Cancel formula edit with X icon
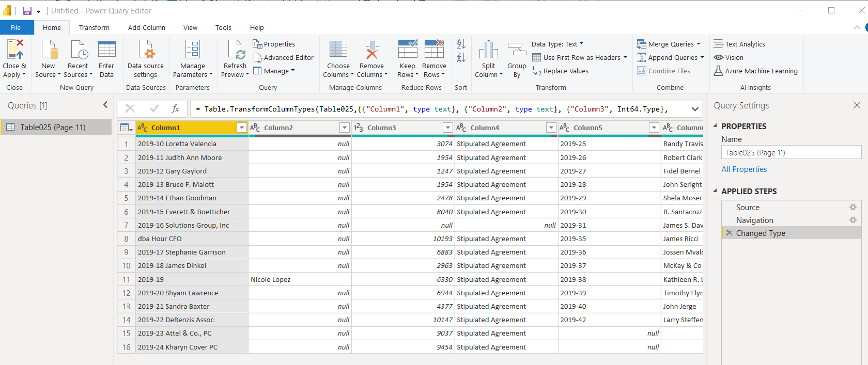This screenshot has height=365, width=868. 130,108
